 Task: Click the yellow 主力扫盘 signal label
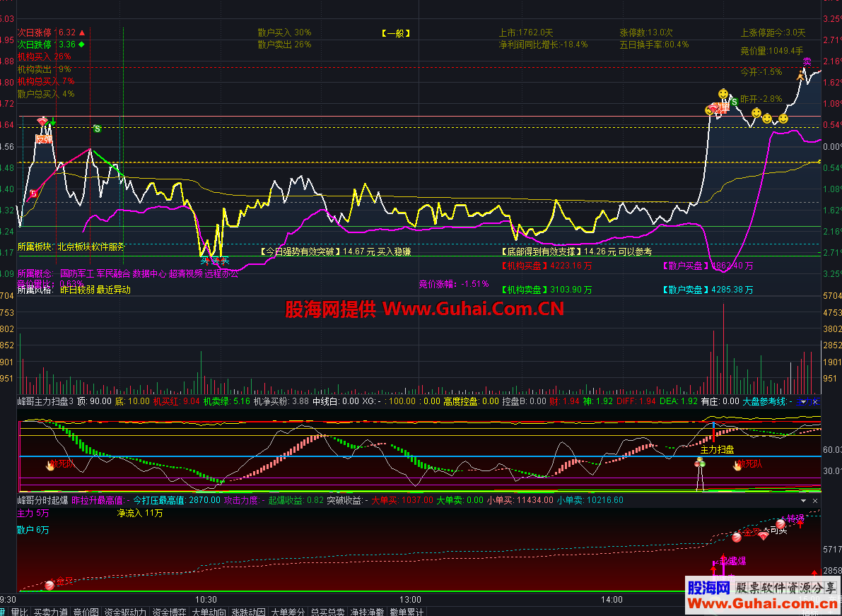pos(717,450)
